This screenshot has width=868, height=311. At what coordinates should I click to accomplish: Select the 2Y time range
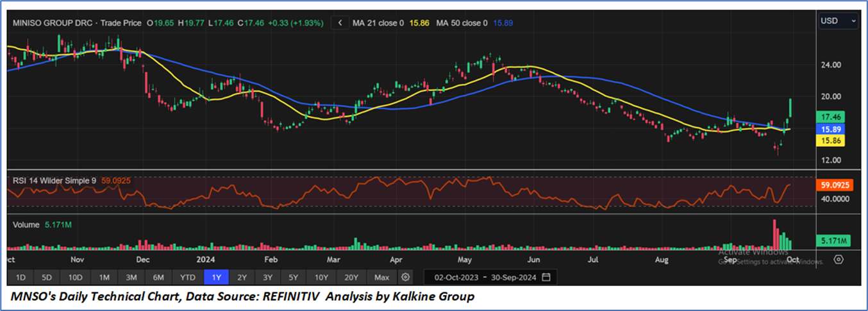(x=242, y=277)
